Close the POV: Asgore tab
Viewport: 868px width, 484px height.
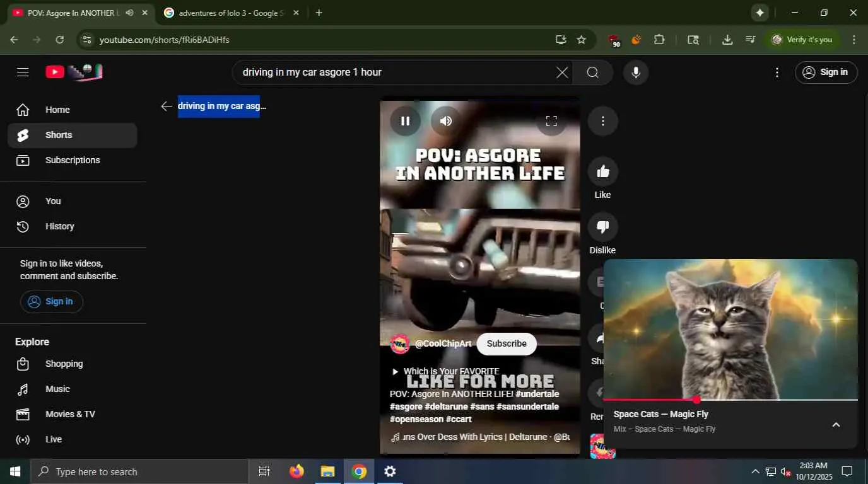[x=146, y=13]
